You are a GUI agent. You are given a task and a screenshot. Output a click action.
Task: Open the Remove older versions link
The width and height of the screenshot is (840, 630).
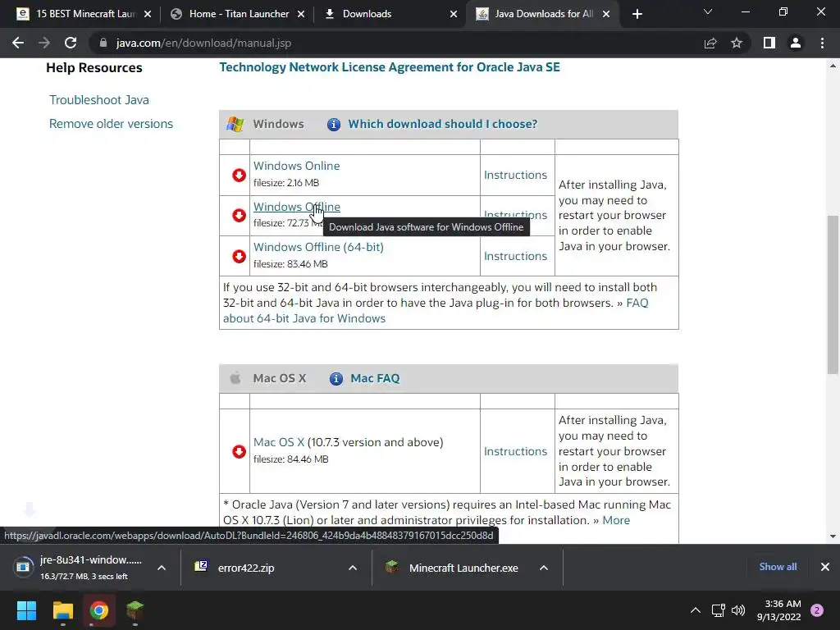[x=111, y=124]
